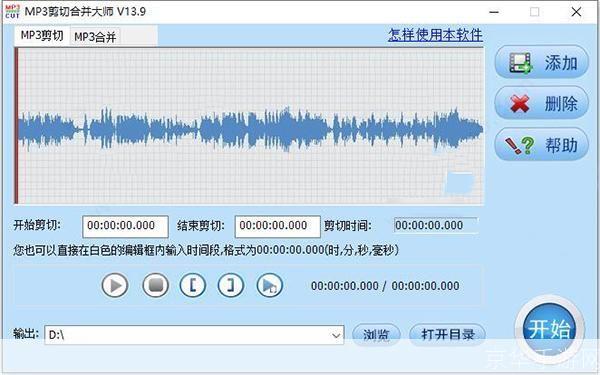600x375 pixels.
Task: Close the MP3剪切合并大师 window
Action: coord(576,12)
